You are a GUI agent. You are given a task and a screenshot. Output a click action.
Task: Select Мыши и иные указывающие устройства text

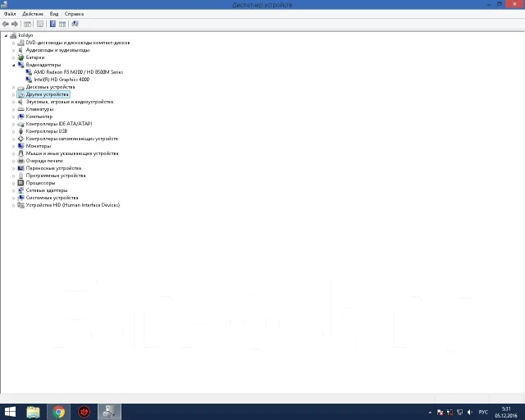[72, 153]
